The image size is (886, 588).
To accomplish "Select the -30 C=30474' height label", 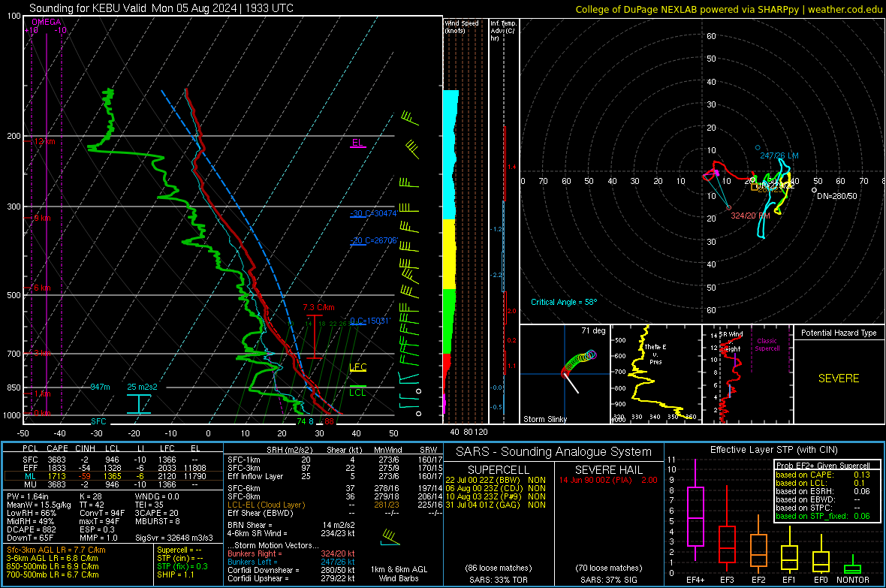I will 374,213.
